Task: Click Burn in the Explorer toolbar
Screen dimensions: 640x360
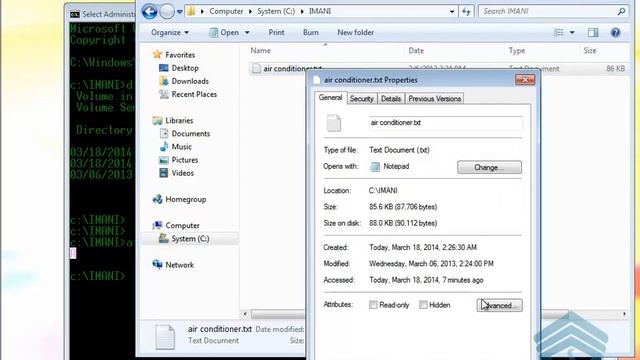Action: coord(311,32)
